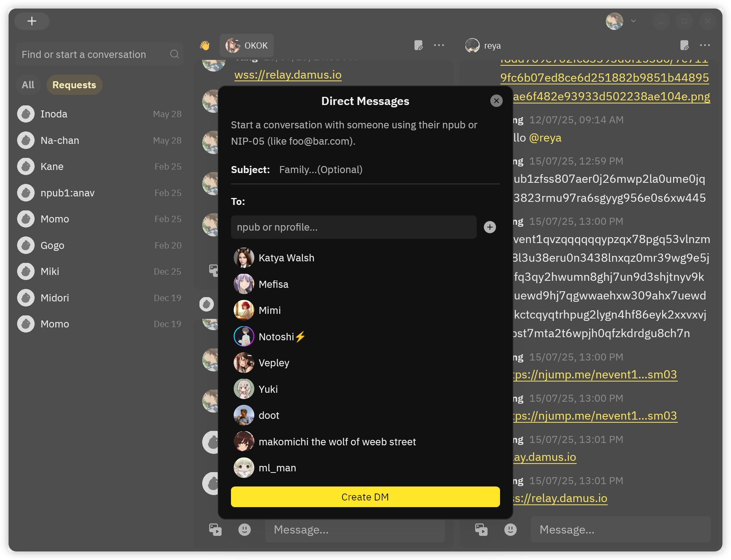
Task: Click the media attach icon in reya chat
Action: [481, 529]
